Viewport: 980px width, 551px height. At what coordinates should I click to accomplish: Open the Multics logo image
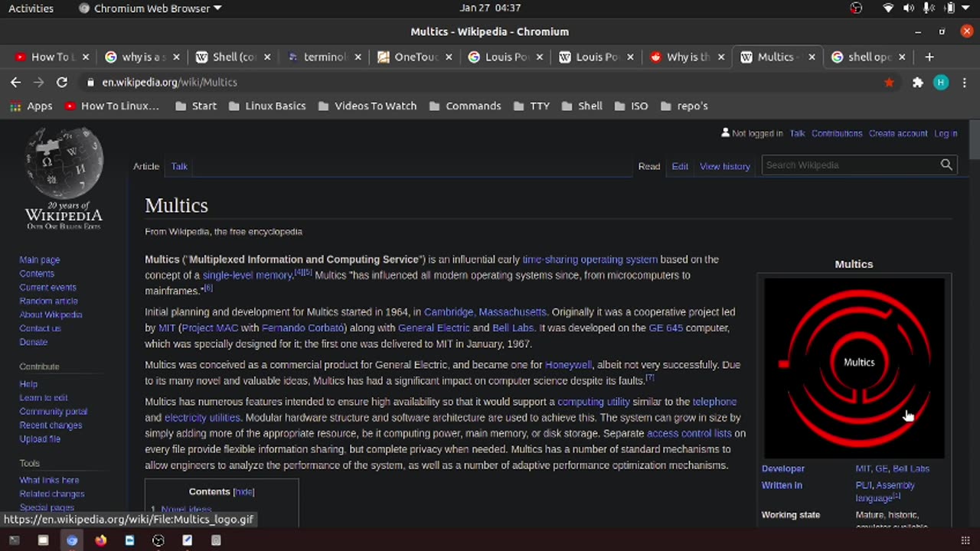pos(854,368)
